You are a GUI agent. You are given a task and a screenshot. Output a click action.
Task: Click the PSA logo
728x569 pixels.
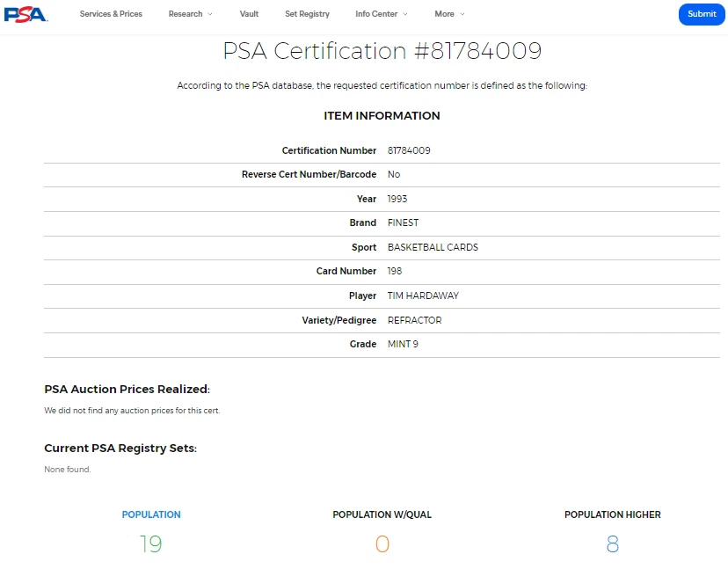25,14
